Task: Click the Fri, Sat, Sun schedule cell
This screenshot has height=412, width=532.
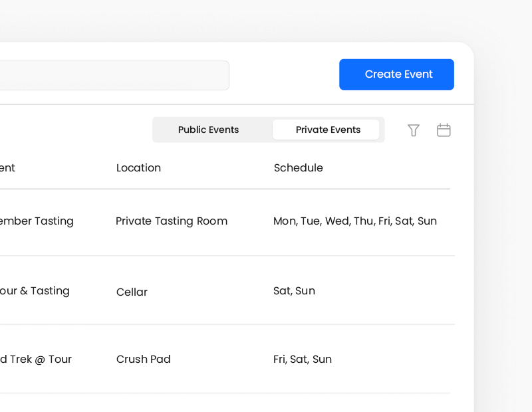Action: point(302,360)
